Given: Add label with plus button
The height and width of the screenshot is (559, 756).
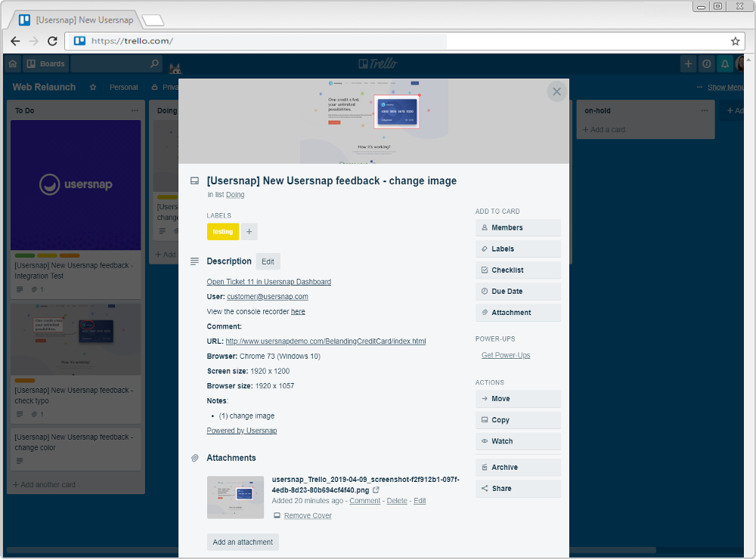Looking at the screenshot, I should click(x=249, y=232).
